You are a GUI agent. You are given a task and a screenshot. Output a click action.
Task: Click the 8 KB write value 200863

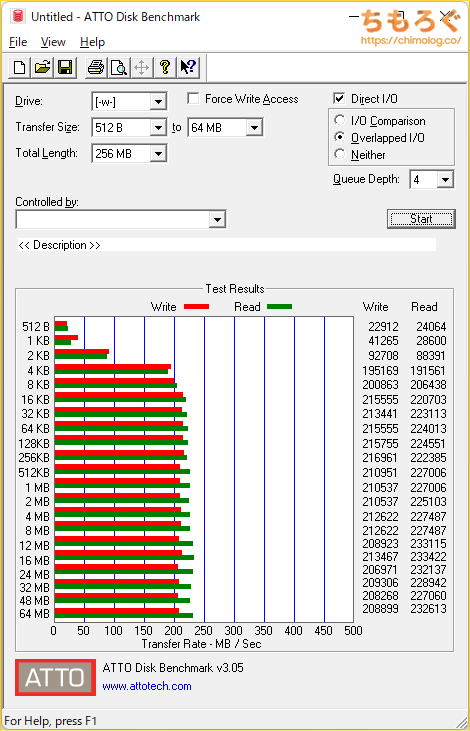click(x=380, y=385)
